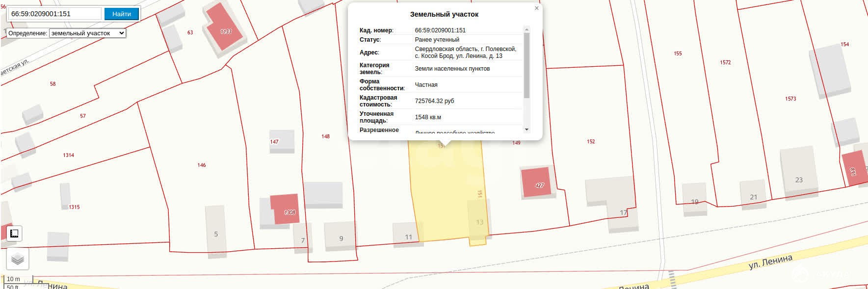The image size is (868, 289).
Task: Select land parcel labeled 152
Action: click(x=591, y=142)
